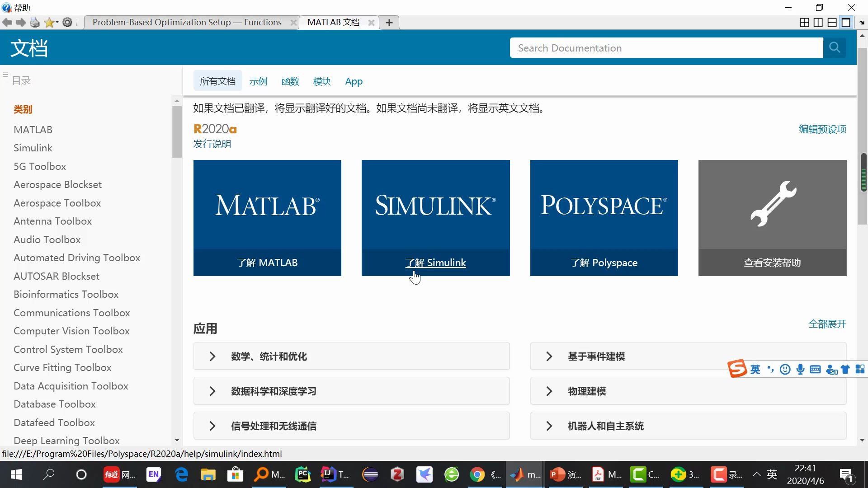Open the 发行说明 link
The image size is (868, 488).
coord(212,144)
